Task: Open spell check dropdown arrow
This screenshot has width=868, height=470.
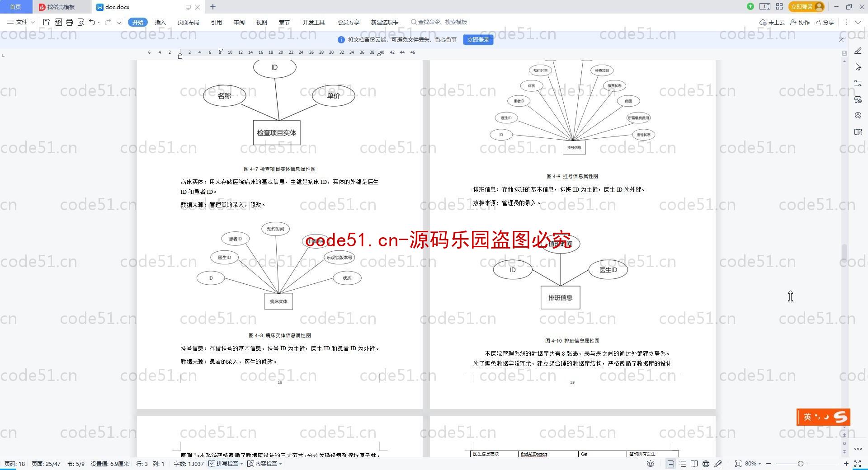Action: (242, 464)
